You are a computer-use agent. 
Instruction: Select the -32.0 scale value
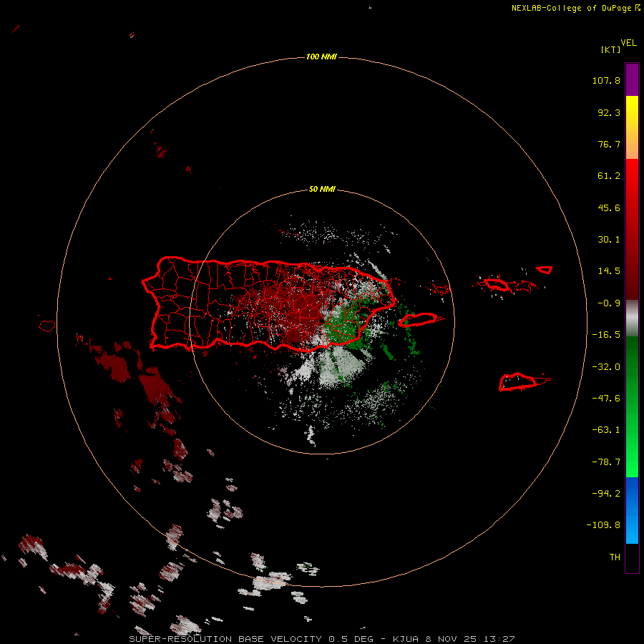[x=606, y=367]
